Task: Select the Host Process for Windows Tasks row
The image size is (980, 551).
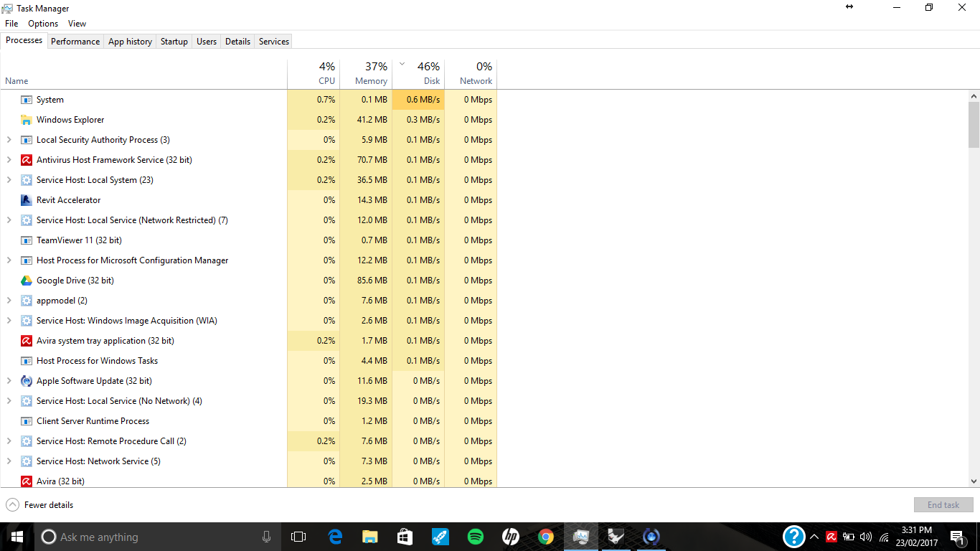Action: [248, 361]
